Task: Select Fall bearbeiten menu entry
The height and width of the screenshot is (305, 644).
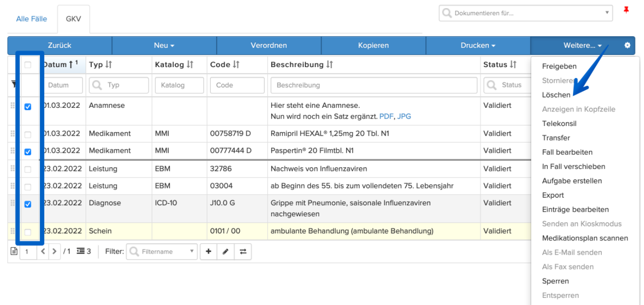Action: click(567, 152)
